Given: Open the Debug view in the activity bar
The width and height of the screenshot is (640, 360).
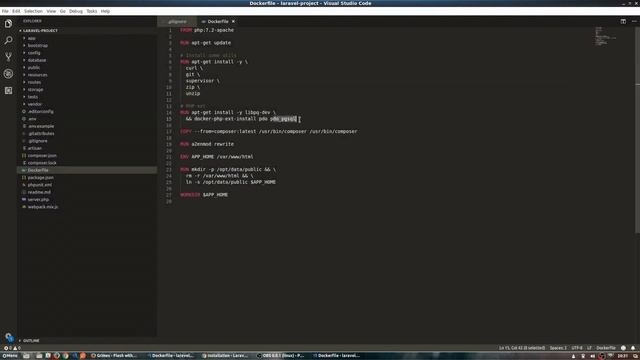Looking at the screenshot, I should pos(8,73).
